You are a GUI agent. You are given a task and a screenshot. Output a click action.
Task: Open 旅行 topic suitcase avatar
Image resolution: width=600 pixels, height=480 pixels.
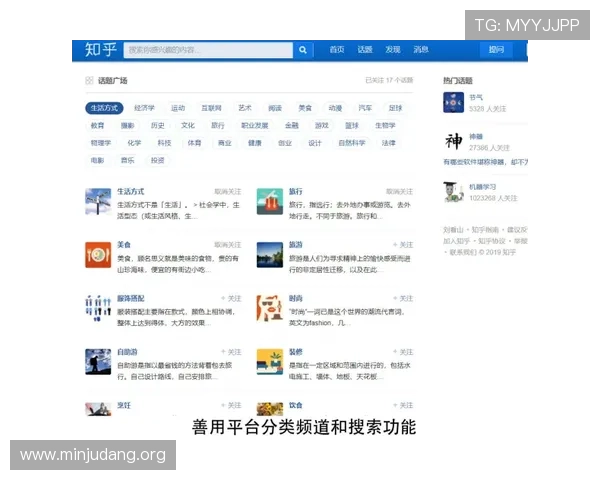[x=270, y=201]
